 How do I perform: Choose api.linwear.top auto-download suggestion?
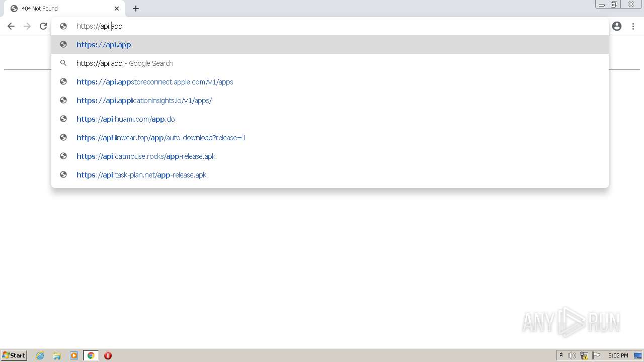330,137
